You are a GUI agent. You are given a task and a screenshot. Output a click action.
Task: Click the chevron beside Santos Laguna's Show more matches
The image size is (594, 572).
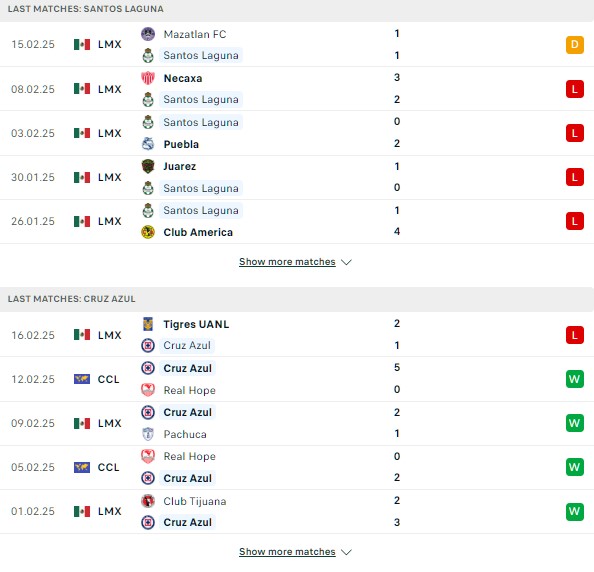click(x=346, y=262)
